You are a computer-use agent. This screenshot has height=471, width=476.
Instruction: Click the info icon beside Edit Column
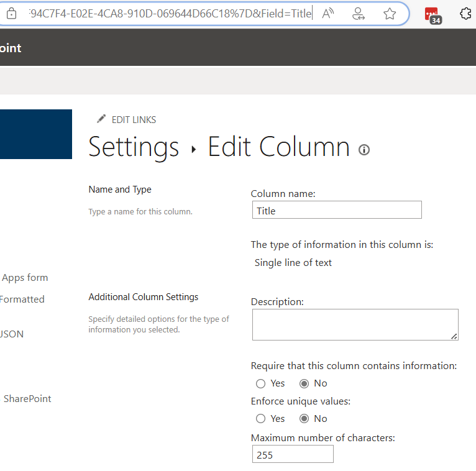364,150
